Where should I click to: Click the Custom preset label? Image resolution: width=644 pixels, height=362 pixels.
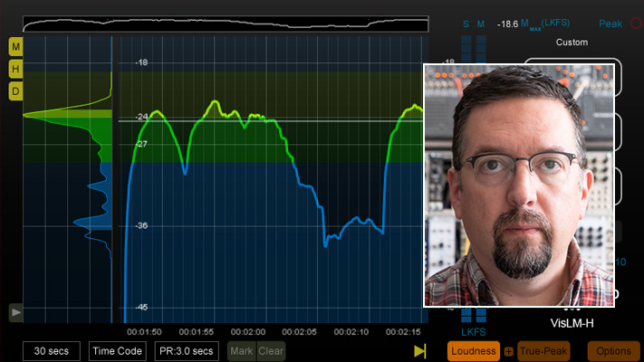[x=572, y=43]
